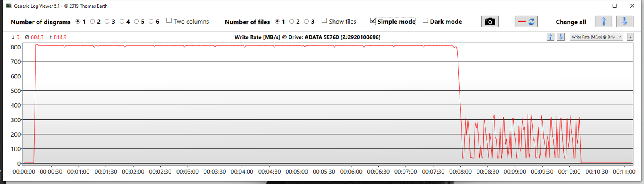Image resolution: width=644 pixels, height=184 pixels.
Task: Click the red line color refresh button
Action: pos(526,22)
